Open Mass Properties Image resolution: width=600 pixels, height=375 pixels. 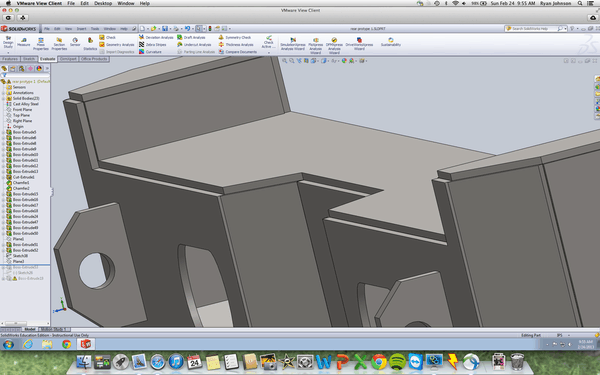point(41,44)
